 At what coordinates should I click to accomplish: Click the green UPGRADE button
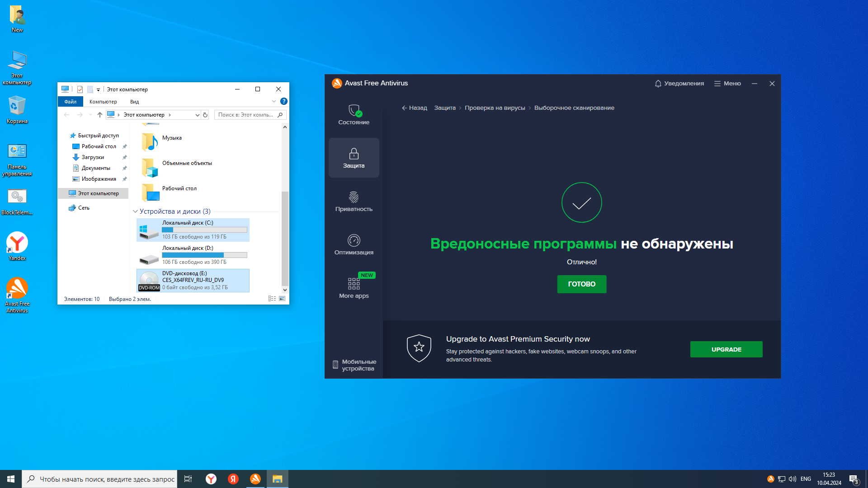(x=726, y=349)
